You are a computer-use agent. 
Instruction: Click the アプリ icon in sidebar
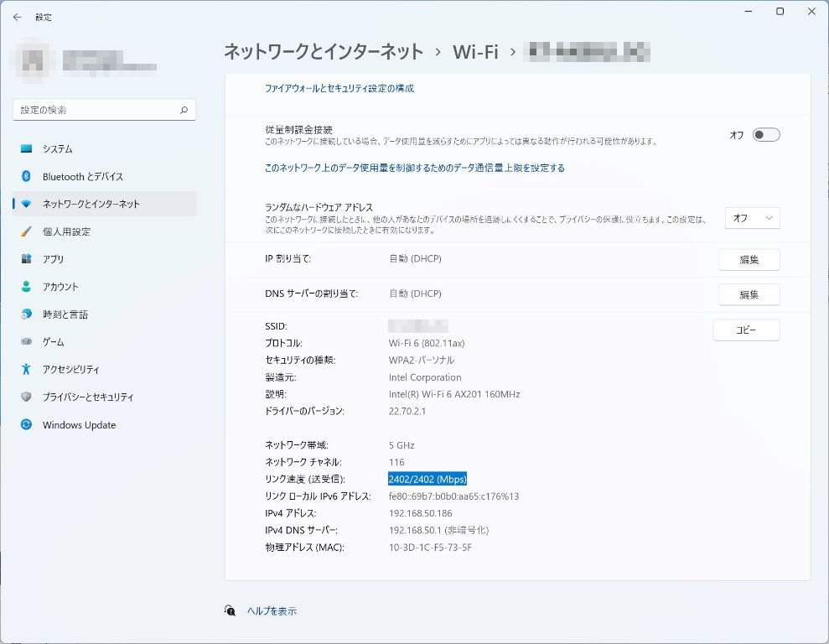pos(26,258)
